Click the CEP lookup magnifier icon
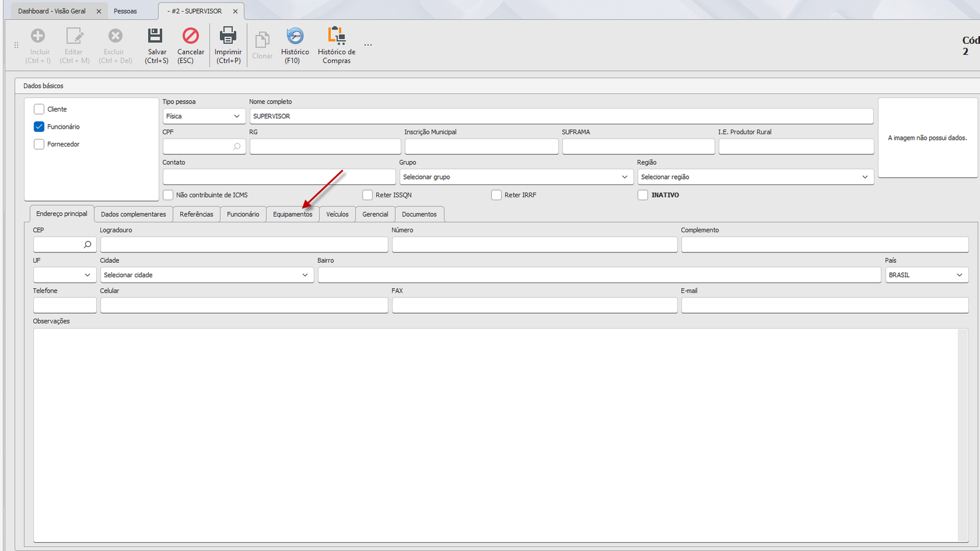 (88, 245)
